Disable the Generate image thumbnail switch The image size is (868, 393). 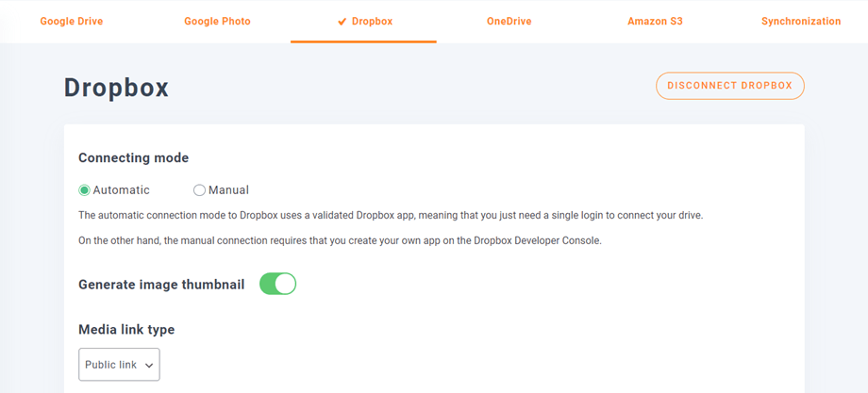pyautogui.click(x=277, y=284)
